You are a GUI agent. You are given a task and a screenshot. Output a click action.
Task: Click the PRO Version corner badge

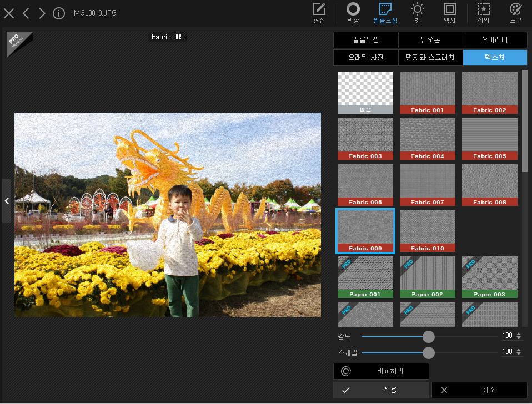point(17,42)
